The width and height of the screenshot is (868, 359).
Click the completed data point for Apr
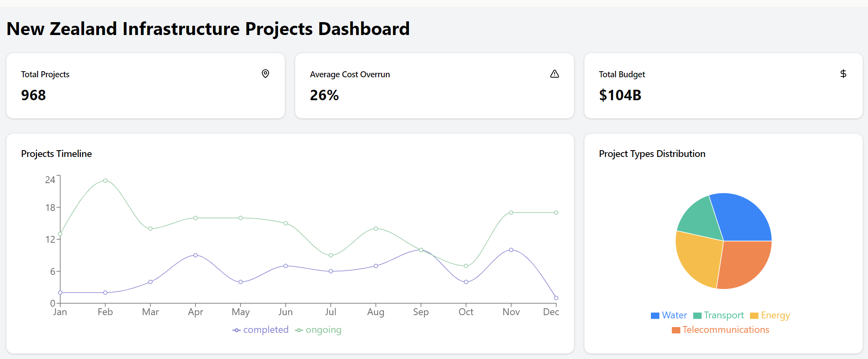tap(195, 255)
